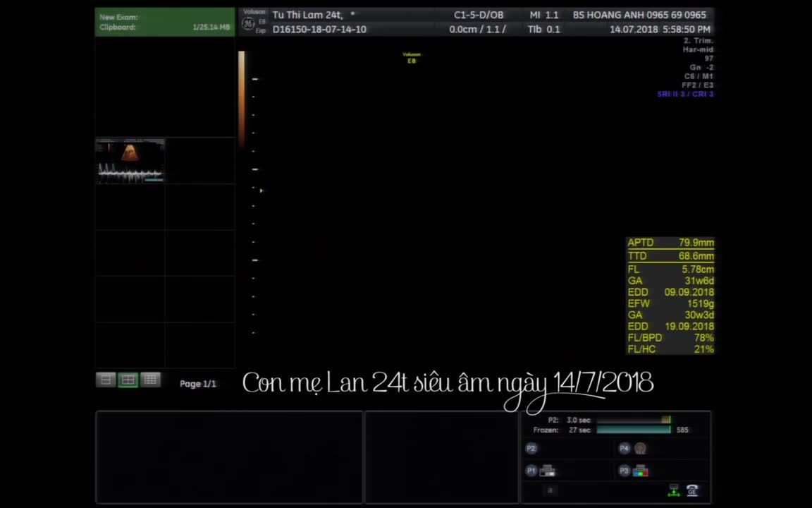Click the TTD 68.6mm measurement
The width and height of the screenshot is (812, 508).
[x=670, y=256]
